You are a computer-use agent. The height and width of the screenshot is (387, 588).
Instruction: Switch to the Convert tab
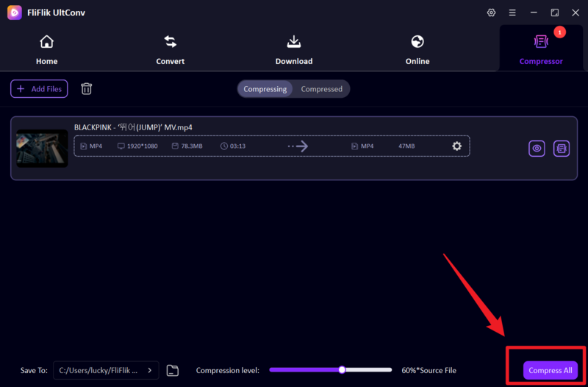pyautogui.click(x=171, y=49)
